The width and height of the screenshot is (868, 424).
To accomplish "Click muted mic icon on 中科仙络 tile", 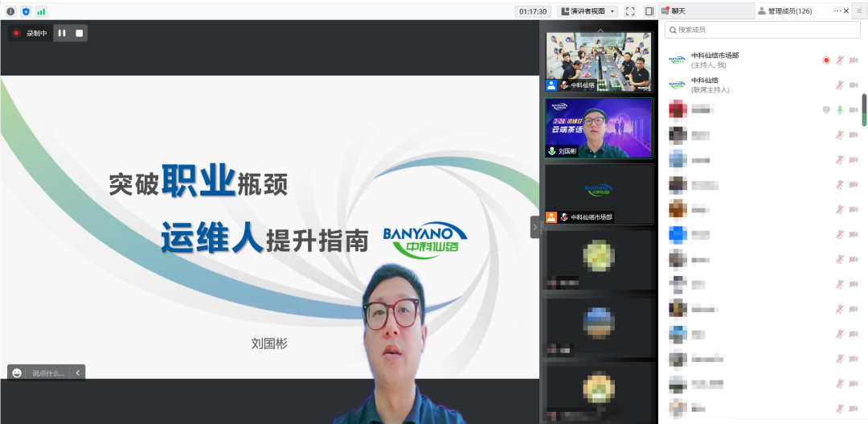I will pos(564,85).
